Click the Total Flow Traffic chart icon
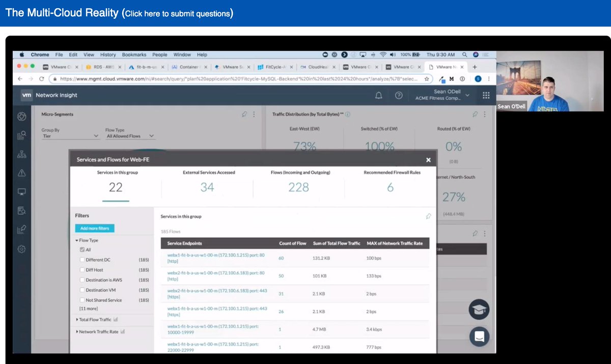This screenshot has height=364, width=611. click(116, 320)
